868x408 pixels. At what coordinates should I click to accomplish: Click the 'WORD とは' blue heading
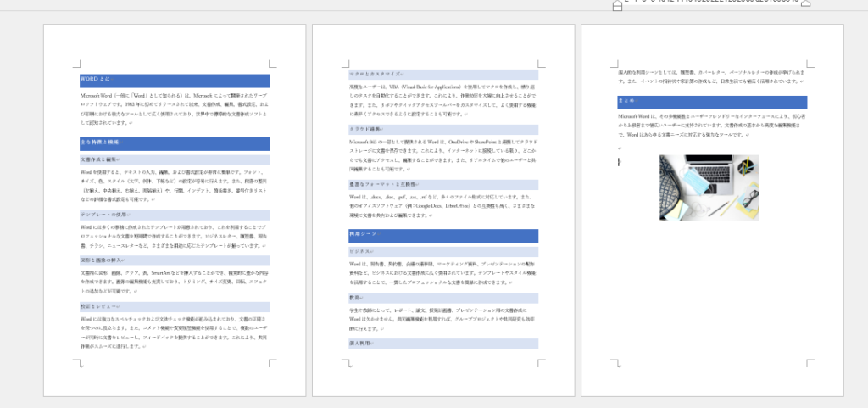point(175,81)
